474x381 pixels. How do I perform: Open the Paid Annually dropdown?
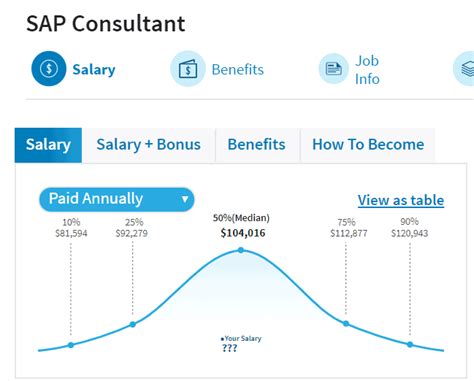[117, 199]
